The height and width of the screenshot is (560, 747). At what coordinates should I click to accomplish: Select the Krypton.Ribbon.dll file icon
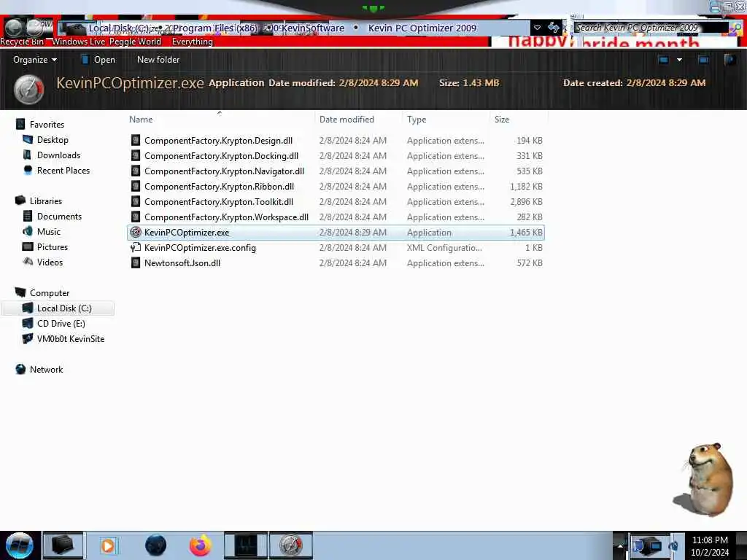pyautogui.click(x=136, y=186)
